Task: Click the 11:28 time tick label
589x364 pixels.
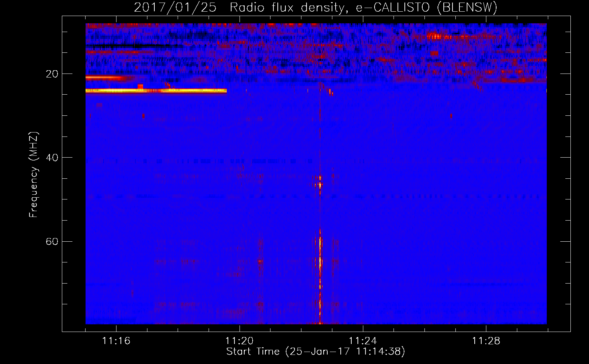Action: coord(486,341)
